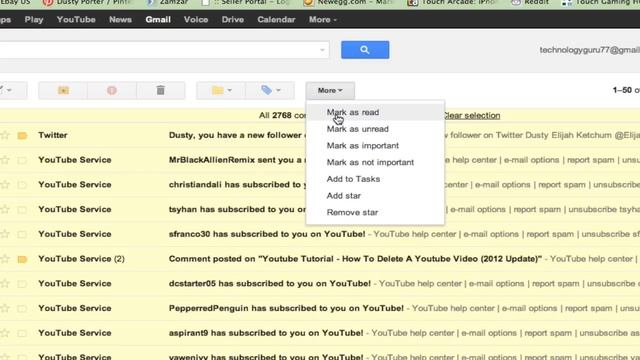Choose Mark as not important
The width and height of the screenshot is (640, 360).
tap(375, 162)
